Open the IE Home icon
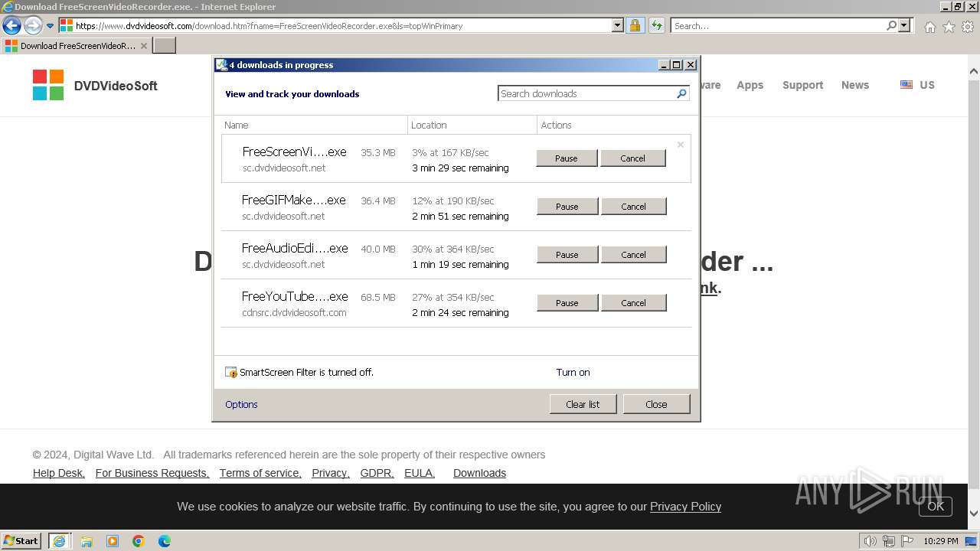 point(929,27)
